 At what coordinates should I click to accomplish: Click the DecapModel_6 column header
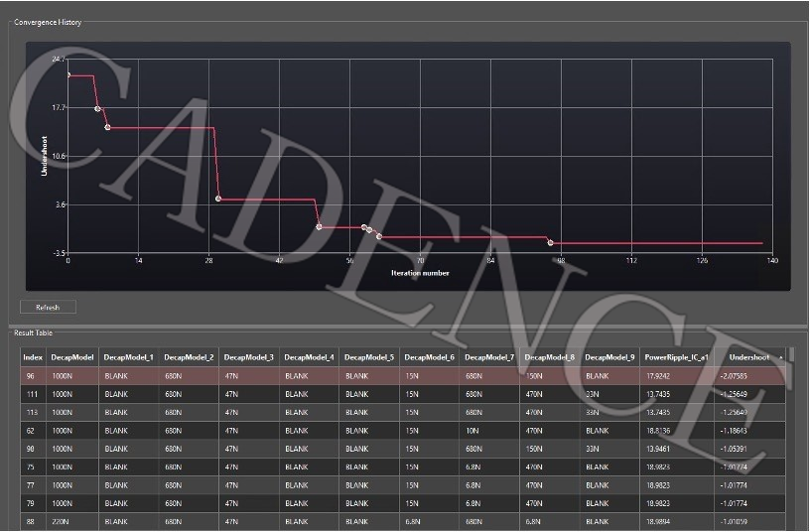pyautogui.click(x=429, y=357)
